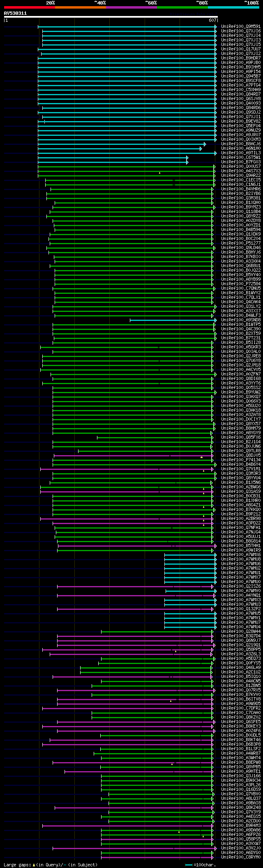The width and height of the screenshot is (263, 868).
Task: Open hit UniRef100_A9PJB0
Action: [x=241, y=62]
